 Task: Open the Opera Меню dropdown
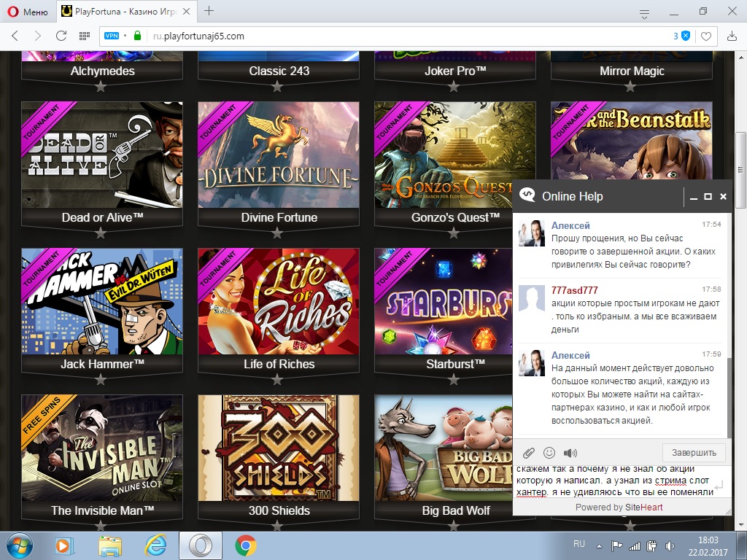(28, 11)
